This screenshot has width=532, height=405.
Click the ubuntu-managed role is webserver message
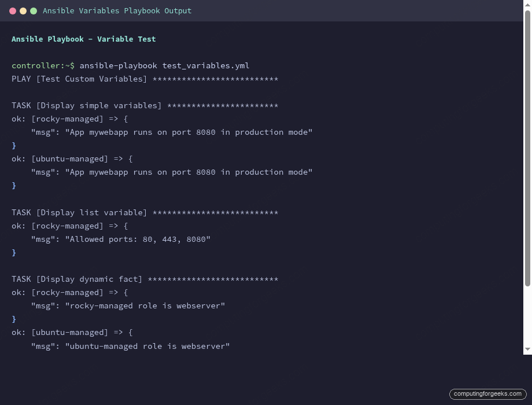pos(131,345)
